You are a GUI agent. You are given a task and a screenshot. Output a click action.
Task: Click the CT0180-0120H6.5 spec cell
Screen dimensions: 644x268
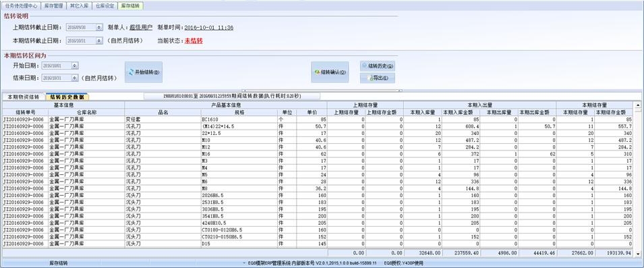pyautogui.click(x=239, y=230)
